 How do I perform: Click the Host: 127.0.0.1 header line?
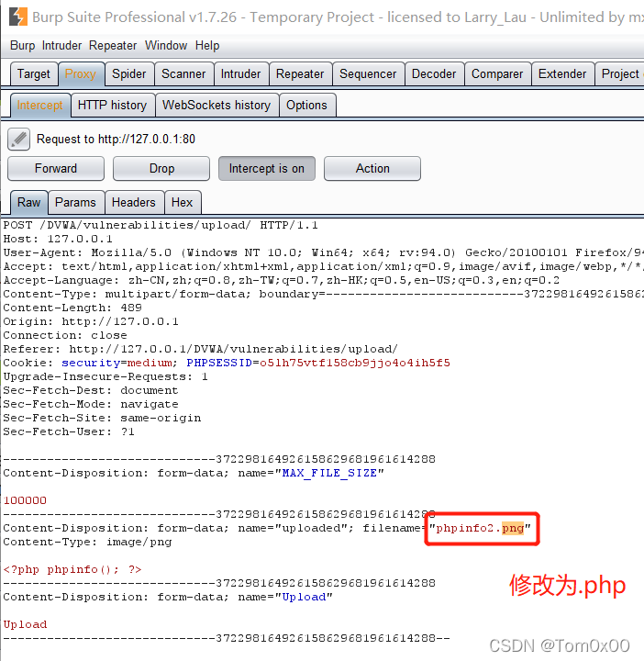click(x=58, y=239)
